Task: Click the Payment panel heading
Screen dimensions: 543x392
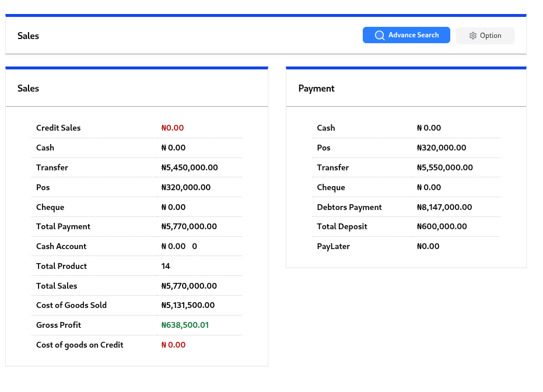Action: (317, 89)
